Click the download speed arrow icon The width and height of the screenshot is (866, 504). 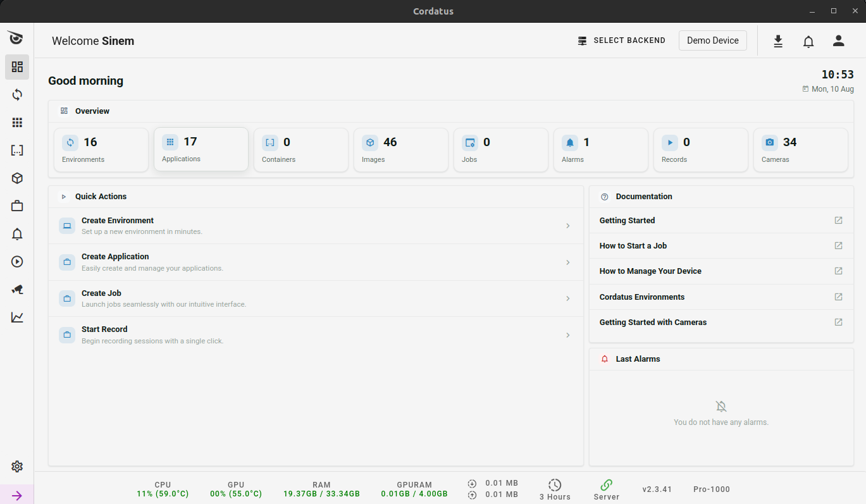pyautogui.click(x=472, y=484)
